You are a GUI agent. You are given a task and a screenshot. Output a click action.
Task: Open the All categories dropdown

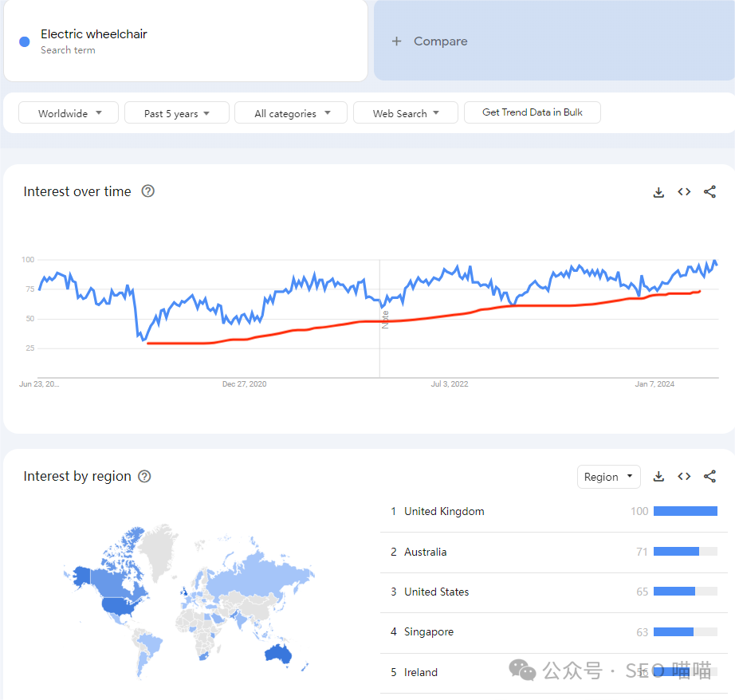coord(290,113)
